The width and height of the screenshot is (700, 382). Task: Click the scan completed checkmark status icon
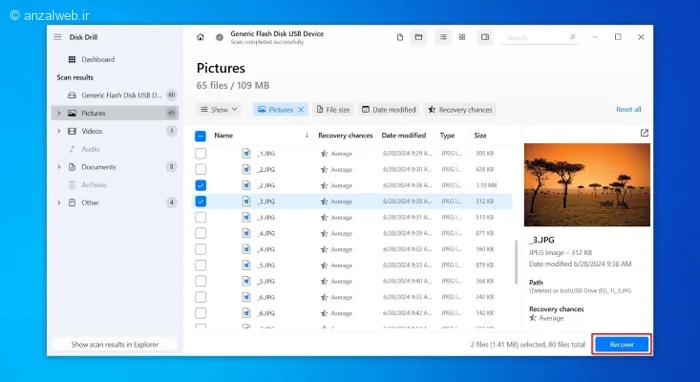coord(220,37)
